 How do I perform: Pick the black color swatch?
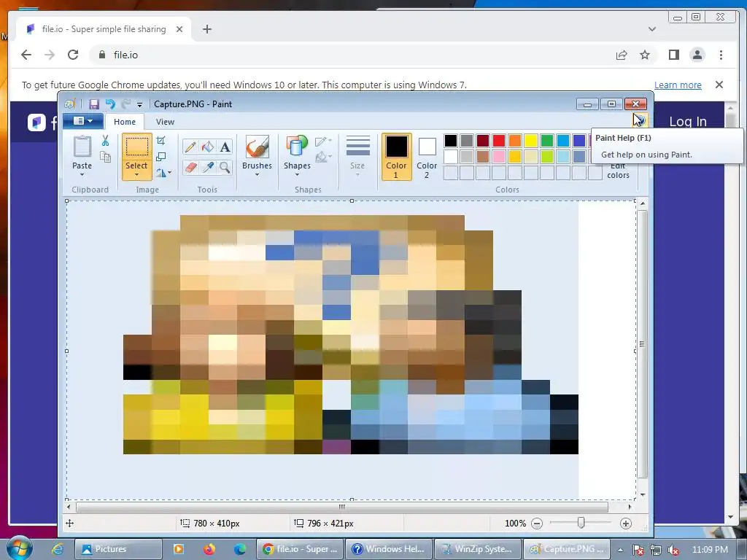(451, 141)
